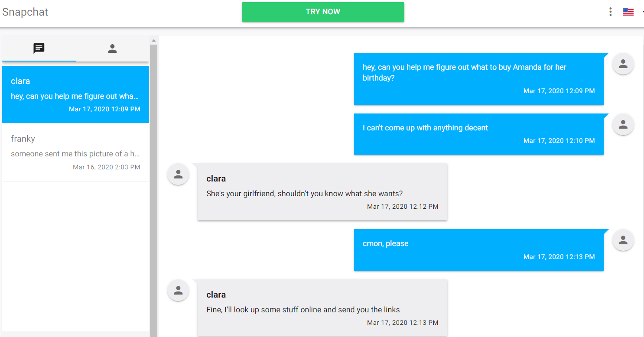Select the "cmon, please" message bubble
This screenshot has width=644, height=337.
pos(478,250)
